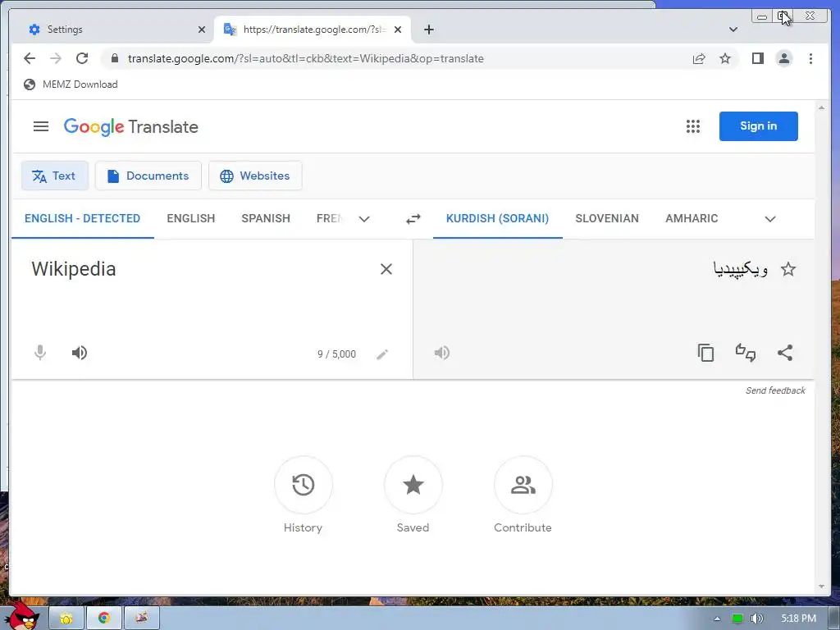
Task: Expand the tab search dropdown
Action: tap(733, 30)
